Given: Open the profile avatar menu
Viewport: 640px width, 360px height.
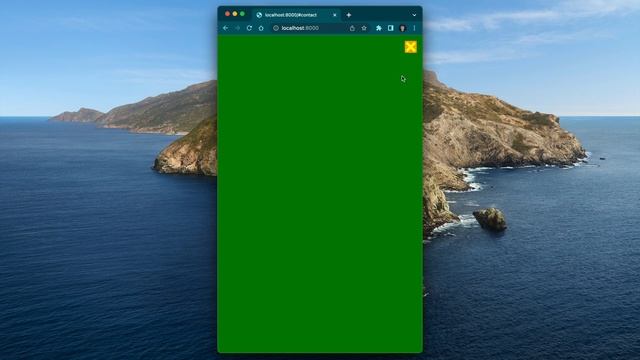Looking at the screenshot, I should (402, 28).
